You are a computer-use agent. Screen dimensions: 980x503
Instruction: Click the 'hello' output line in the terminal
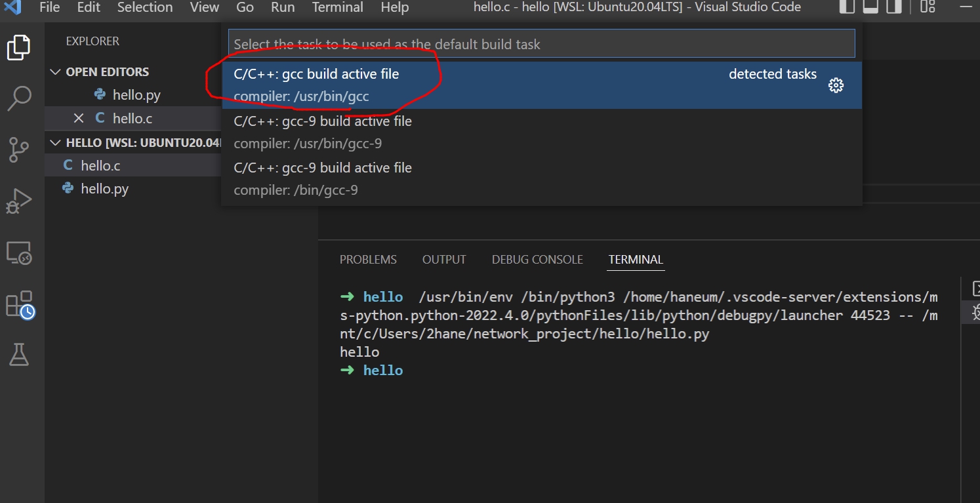359,352
